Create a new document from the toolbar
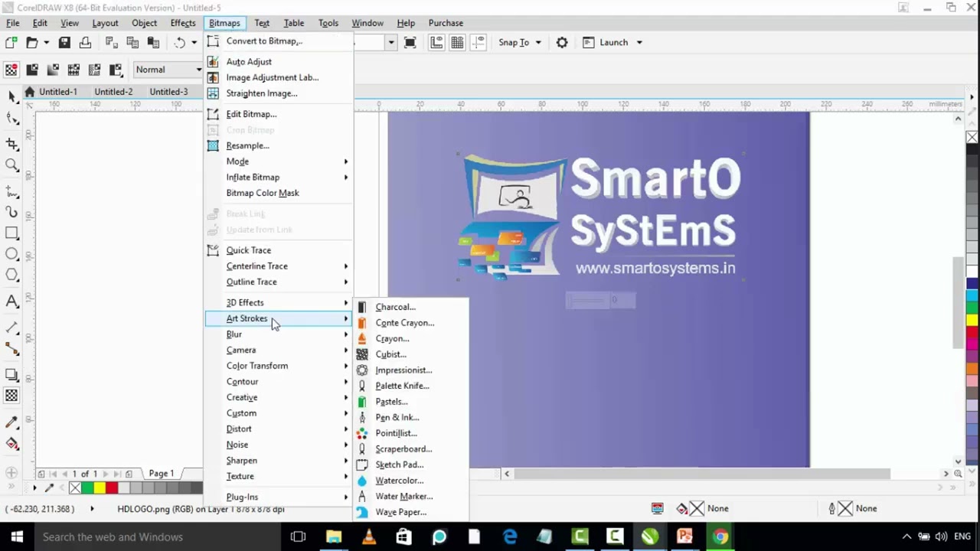This screenshot has width=980, height=551. tap(11, 43)
